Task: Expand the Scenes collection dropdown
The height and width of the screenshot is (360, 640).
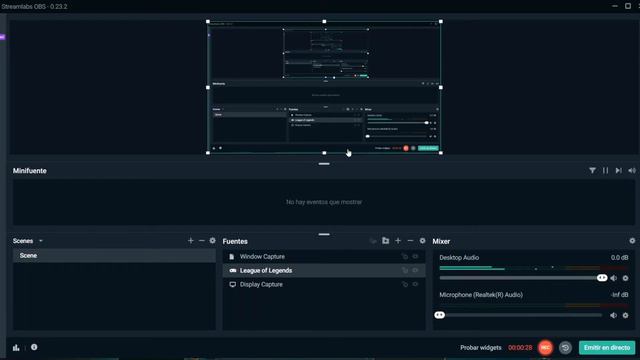Action: [41, 241]
